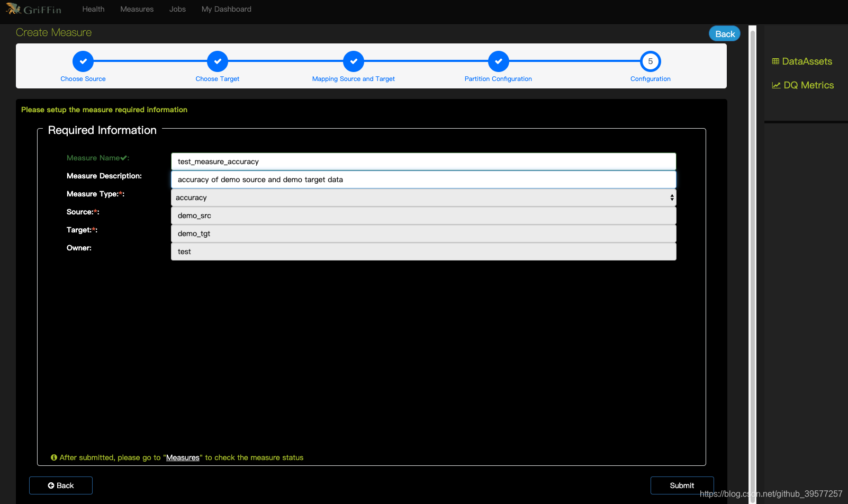The width and height of the screenshot is (848, 504).
Task: Click the Measure Description label
Action: pos(104,176)
